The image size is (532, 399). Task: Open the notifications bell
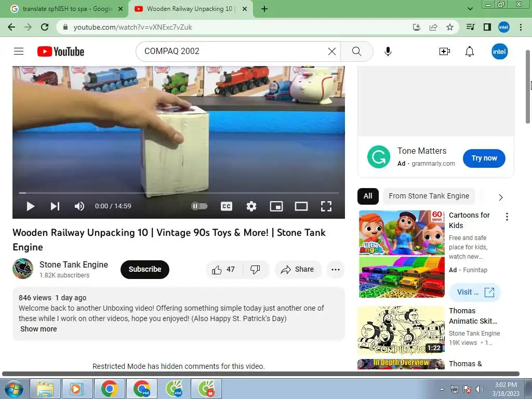tap(470, 51)
